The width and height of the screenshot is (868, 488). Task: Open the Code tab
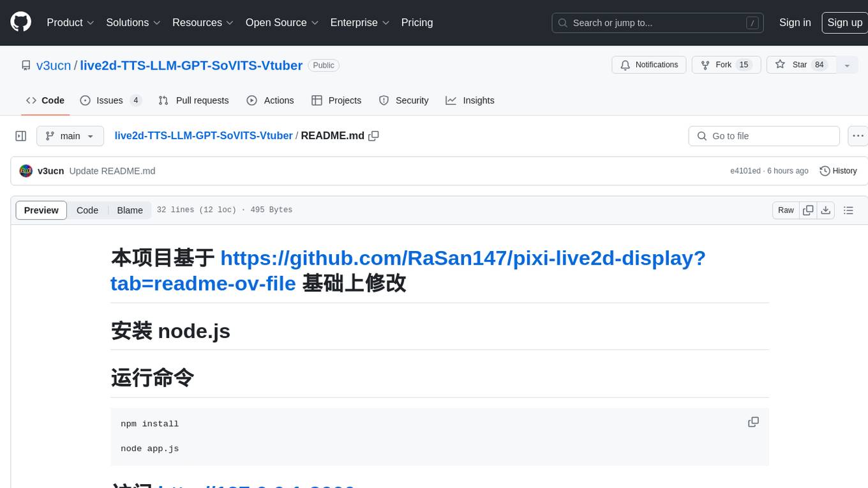click(45, 100)
